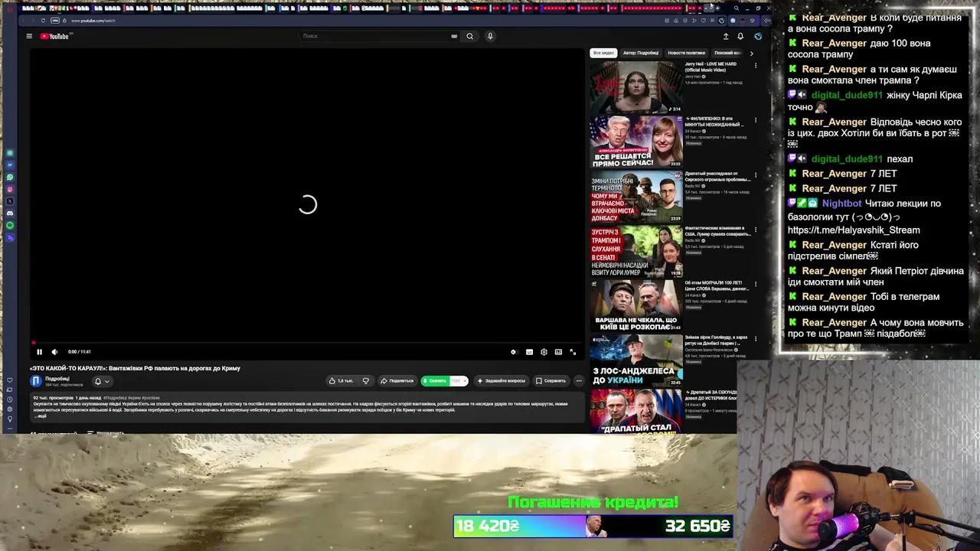Open the Драпатый унаследовал от Сирского title
980x551 pixels.
[x=717, y=176]
